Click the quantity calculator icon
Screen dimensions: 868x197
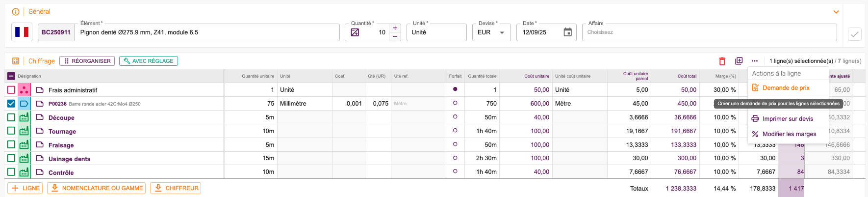(355, 32)
